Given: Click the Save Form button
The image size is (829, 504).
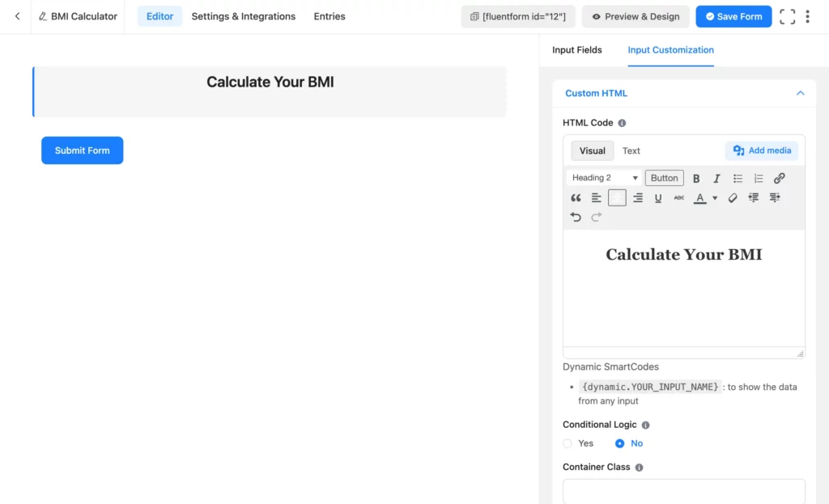Looking at the screenshot, I should coord(733,16).
